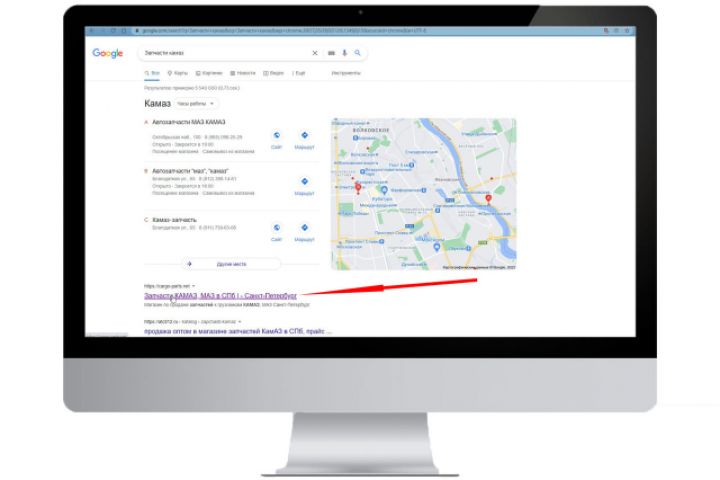
Task: Expand the arrow next to the cargo-parts.net URL
Action: pos(193,286)
